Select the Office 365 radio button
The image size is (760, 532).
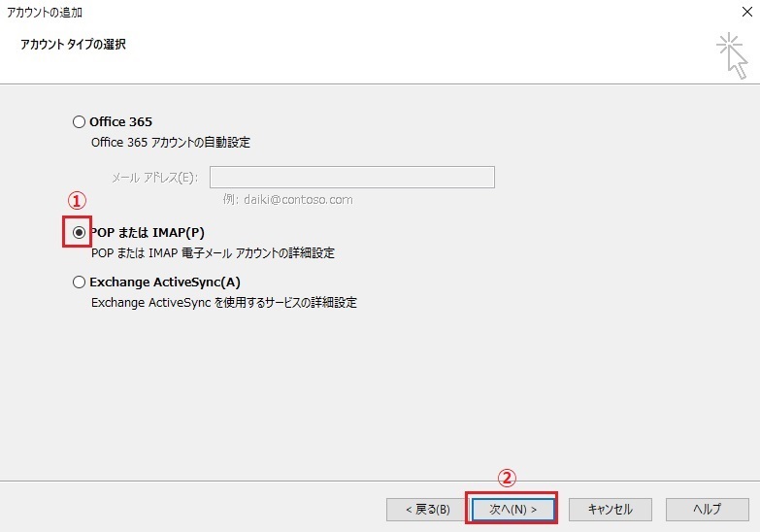pos(79,121)
